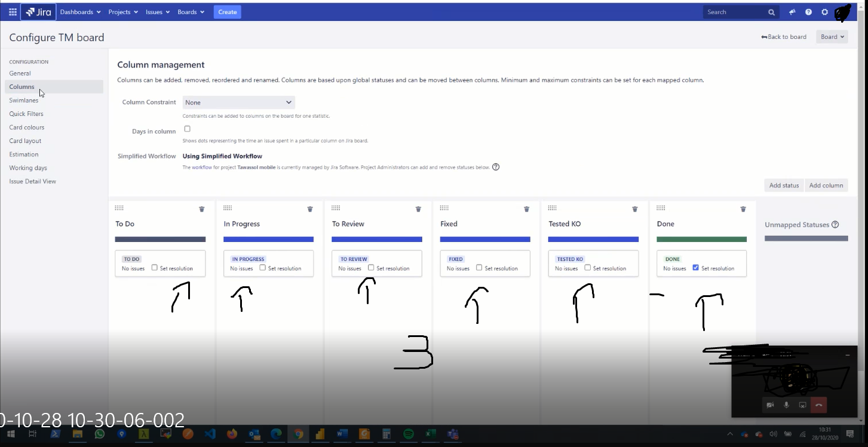
Task: Delete the Done column via trash icon
Action: (x=743, y=209)
